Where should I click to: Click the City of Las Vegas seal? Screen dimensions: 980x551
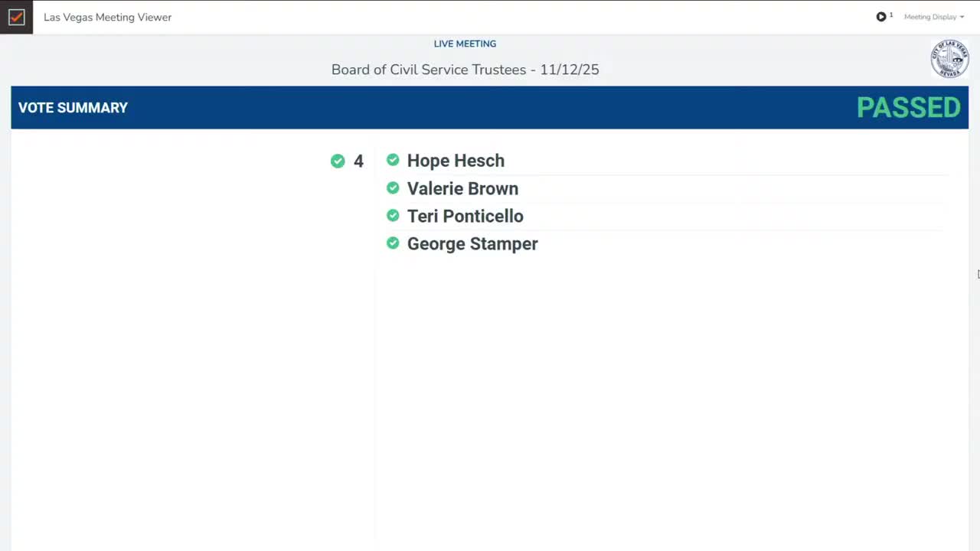pos(949,58)
